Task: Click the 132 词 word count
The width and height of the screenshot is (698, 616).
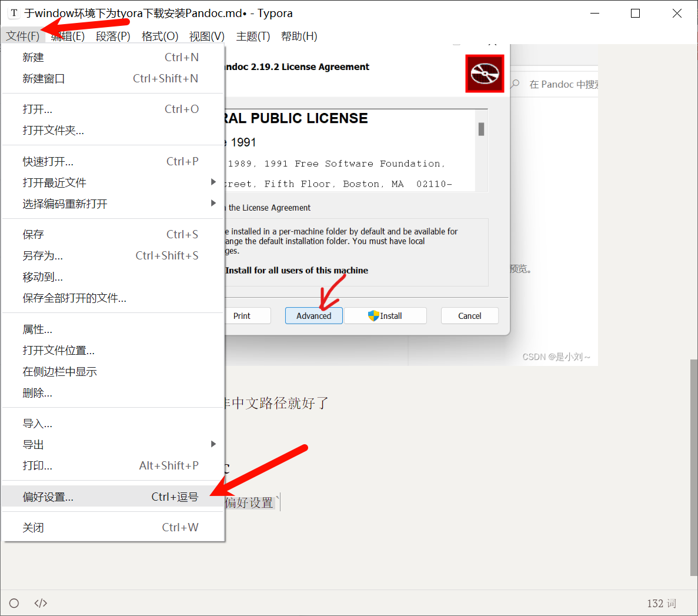Action: (662, 604)
